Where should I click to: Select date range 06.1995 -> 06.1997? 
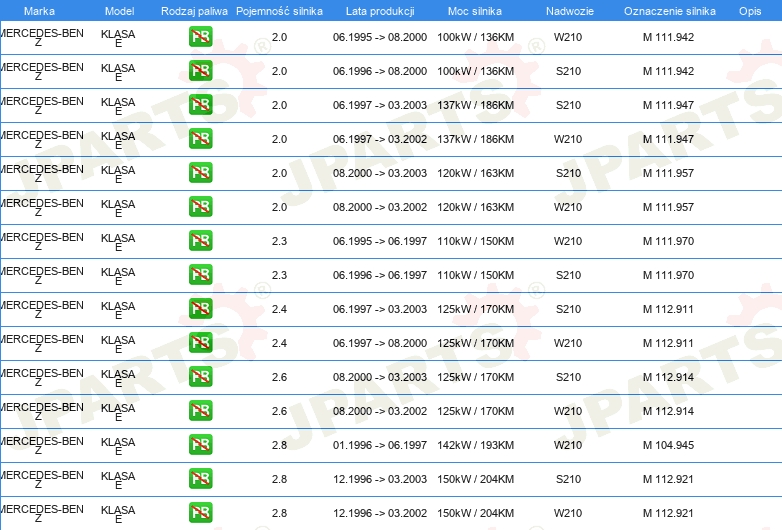pos(380,241)
